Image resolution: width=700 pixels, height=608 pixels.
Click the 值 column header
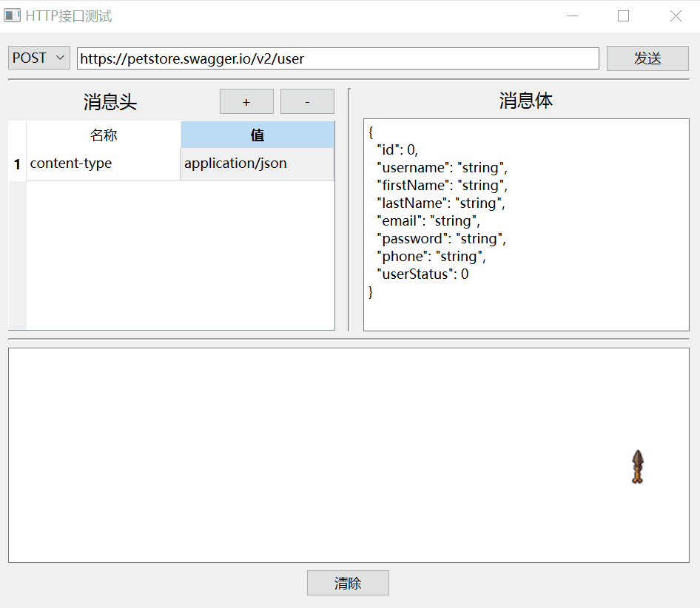(x=258, y=135)
